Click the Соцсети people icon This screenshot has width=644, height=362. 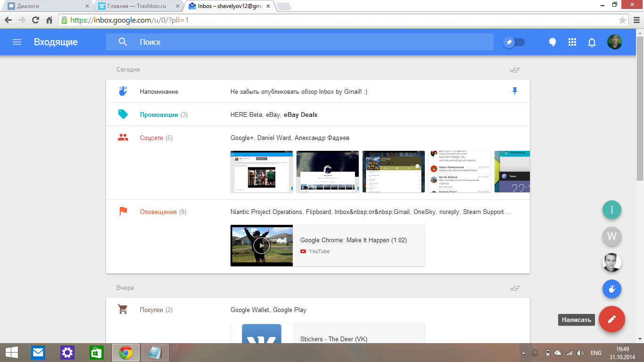(x=123, y=138)
